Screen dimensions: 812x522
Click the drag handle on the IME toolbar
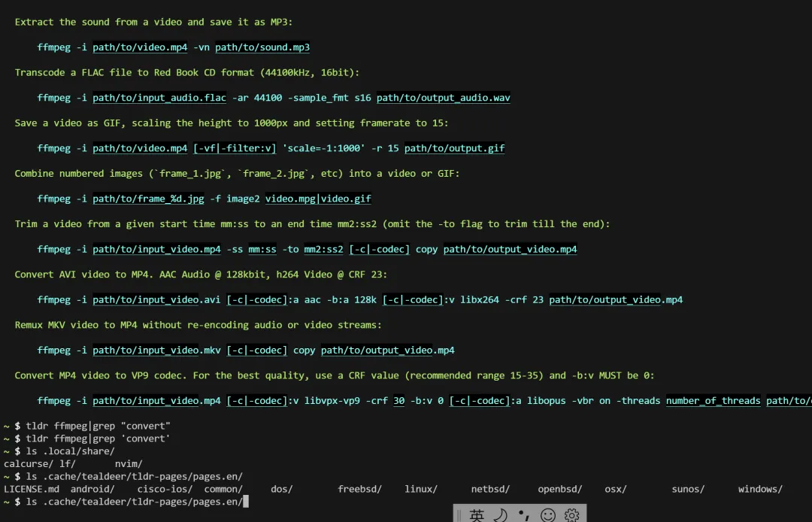[459, 514]
